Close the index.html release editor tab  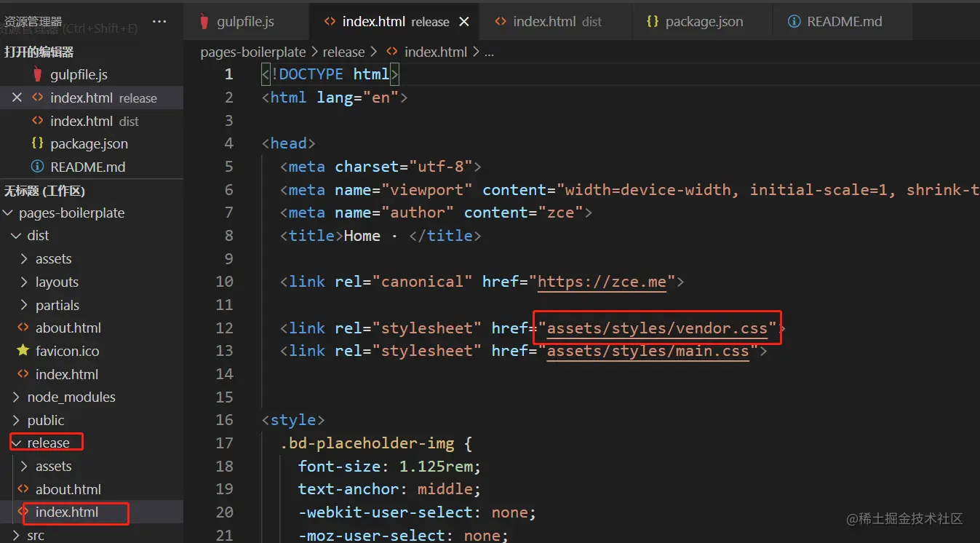[464, 22]
